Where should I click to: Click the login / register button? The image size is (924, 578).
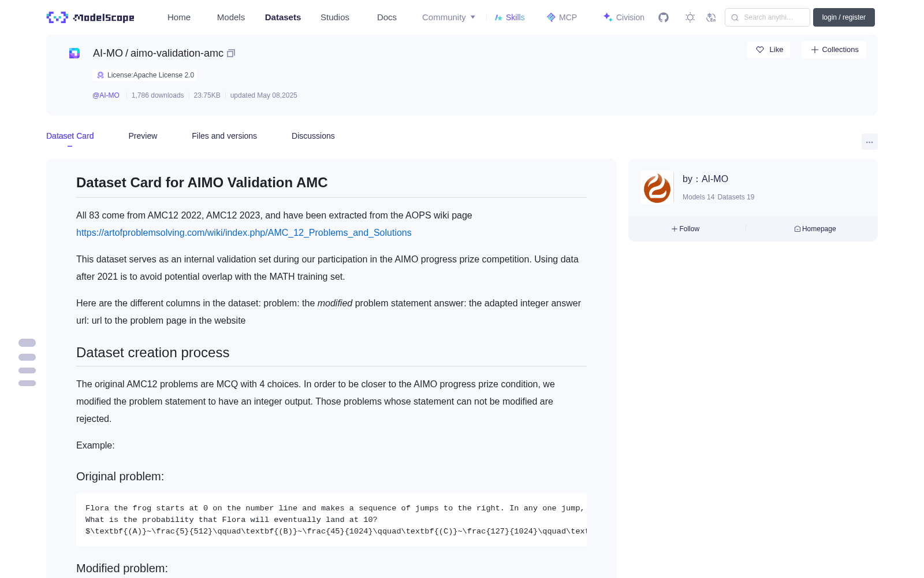pyautogui.click(x=844, y=17)
